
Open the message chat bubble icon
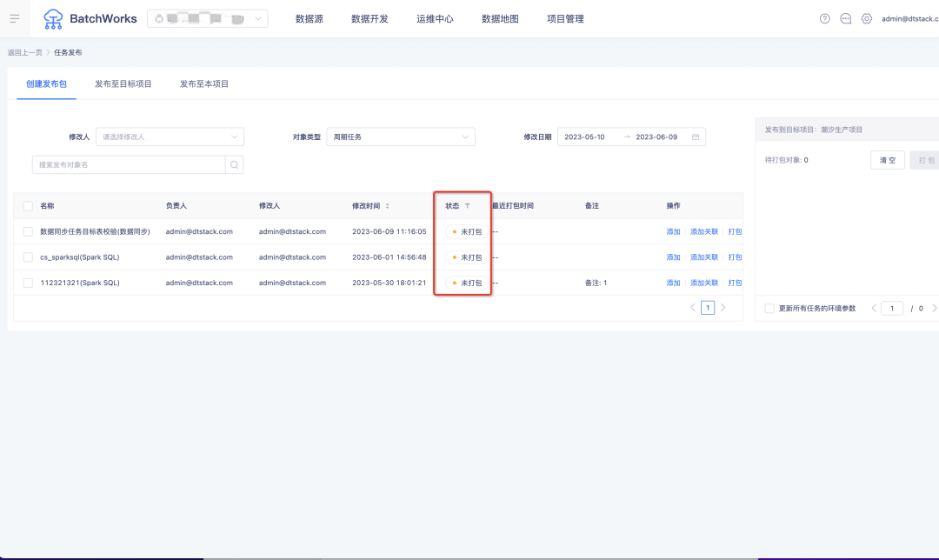(x=846, y=18)
